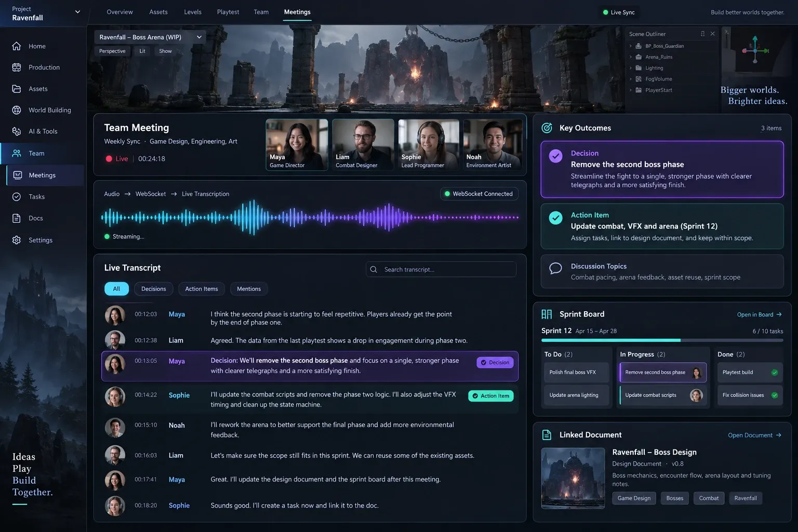
Task: Click the Search transcript input field
Action: [441, 270]
